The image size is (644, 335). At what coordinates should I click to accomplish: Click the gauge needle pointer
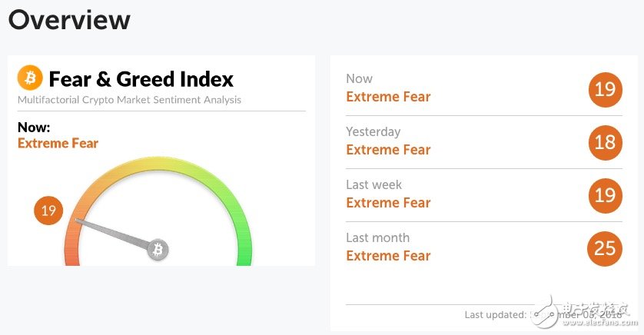[111, 233]
